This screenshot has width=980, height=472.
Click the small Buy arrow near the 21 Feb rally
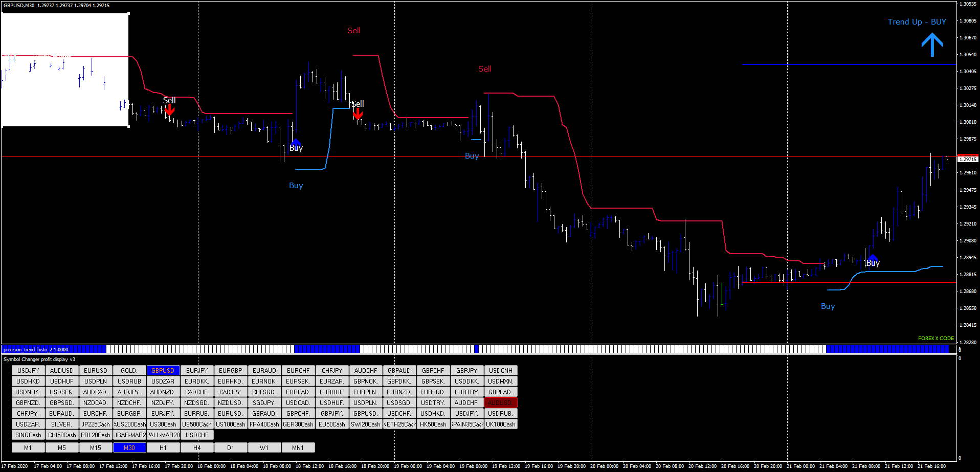tap(872, 257)
